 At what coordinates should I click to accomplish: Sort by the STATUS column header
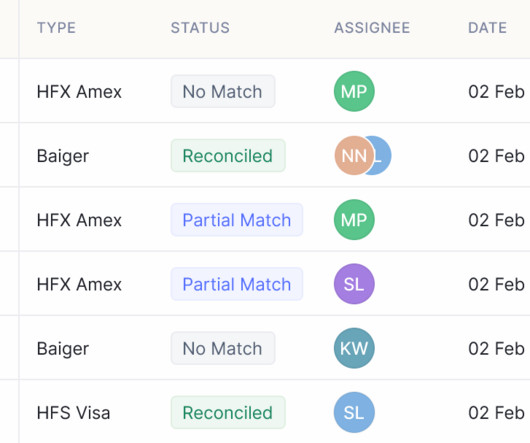click(200, 28)
